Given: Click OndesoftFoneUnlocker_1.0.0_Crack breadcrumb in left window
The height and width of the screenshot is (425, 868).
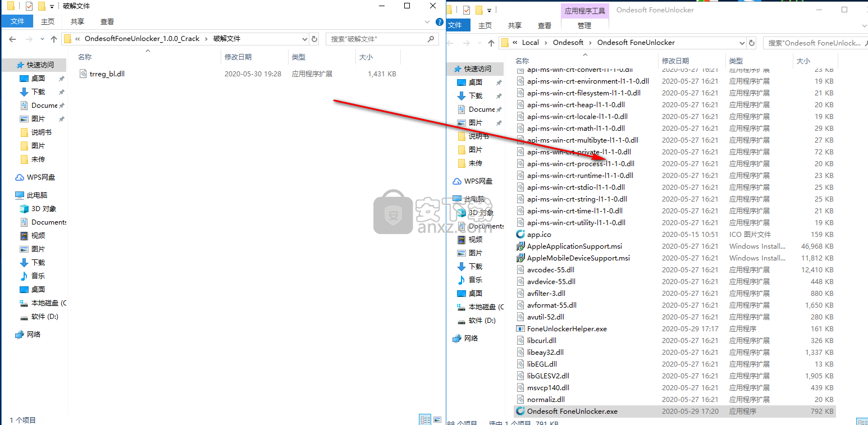Looking at the screenshot, I should (x=142, y=39).
